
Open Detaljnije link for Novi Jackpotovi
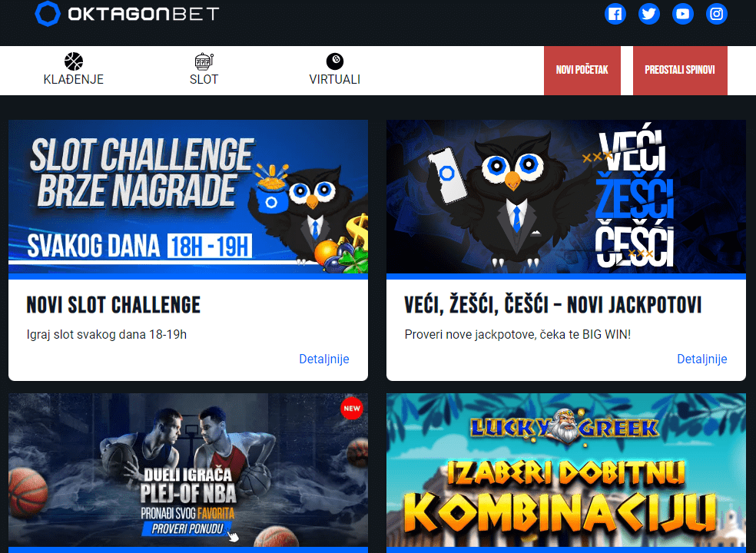[x=702, y=359]
